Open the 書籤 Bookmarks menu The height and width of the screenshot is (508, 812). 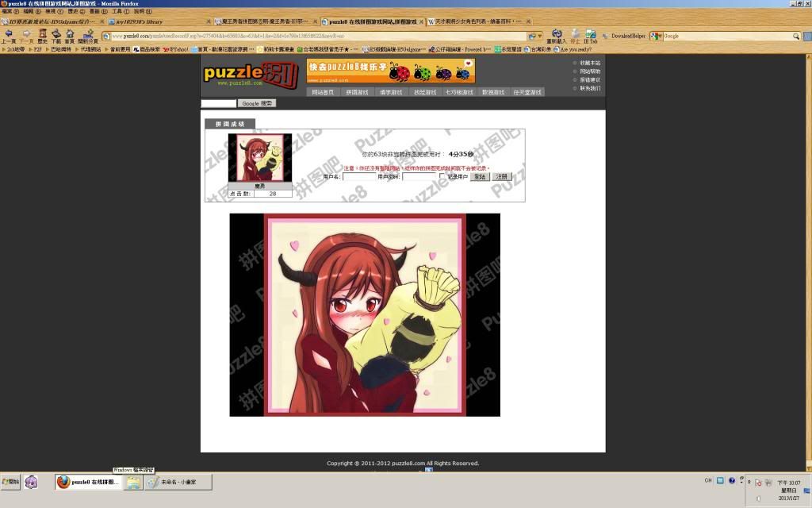(98, 11)
